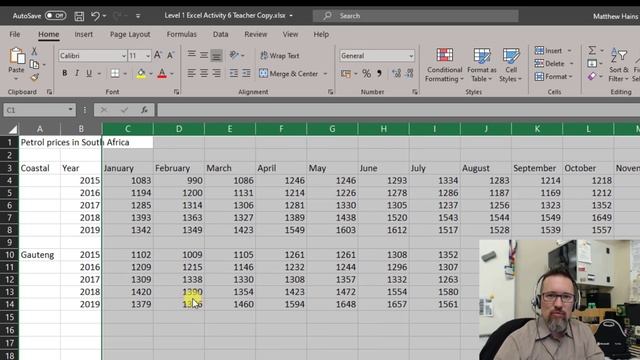Screen dimensions: 640x360
Task: Toggle Bottom Align icon
Action: click(216, 55)
